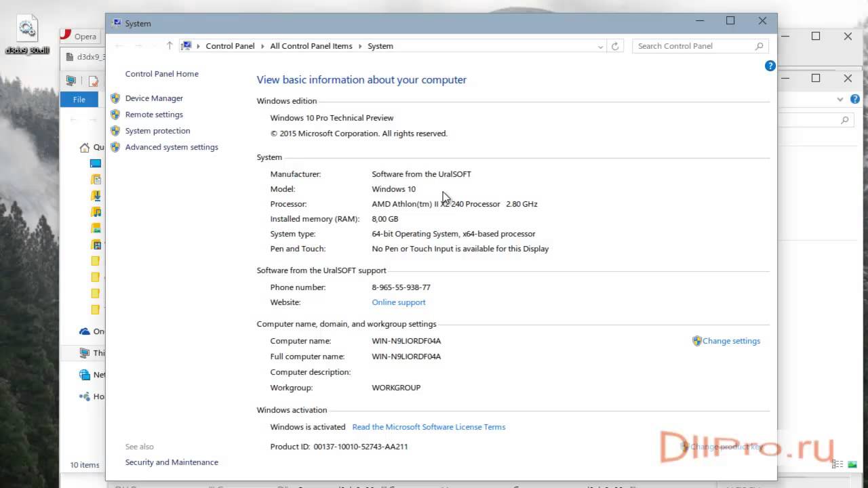Open Device Manager from the sidebar

coord(154,98)
